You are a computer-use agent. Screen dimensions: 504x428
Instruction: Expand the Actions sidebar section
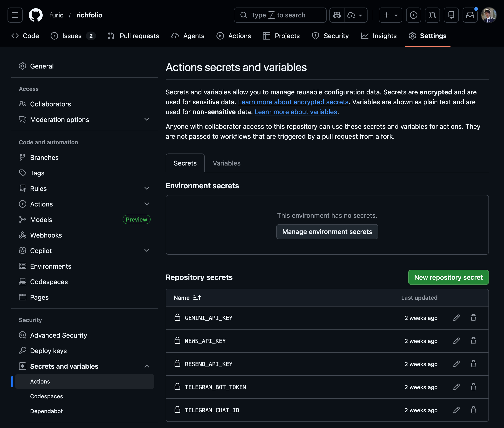(147, 204)
